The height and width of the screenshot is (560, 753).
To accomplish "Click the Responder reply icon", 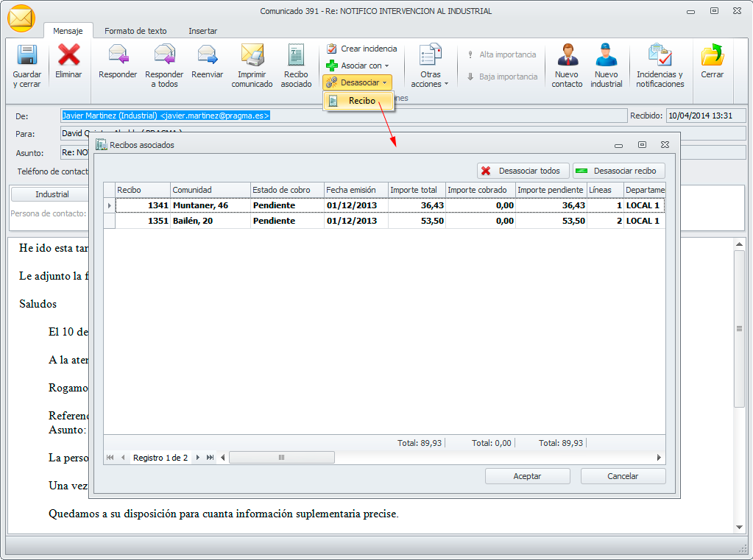I will point(118,56).
